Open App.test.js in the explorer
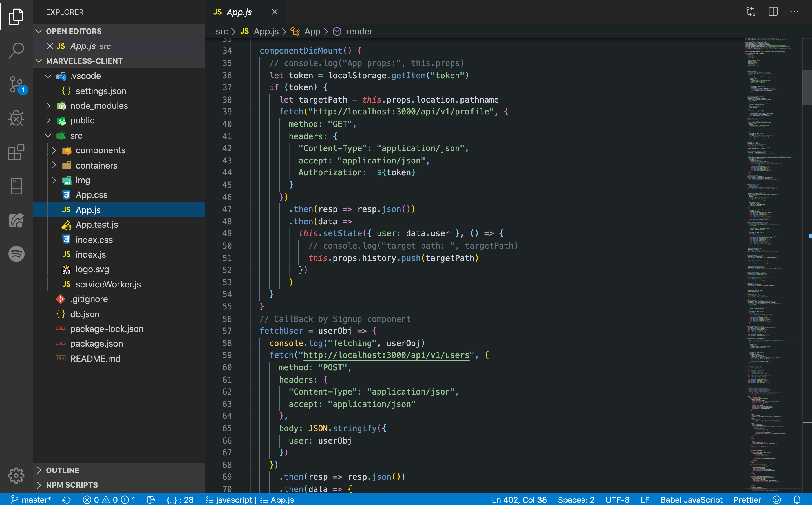812x505 pixels. (x=119, y=225)
